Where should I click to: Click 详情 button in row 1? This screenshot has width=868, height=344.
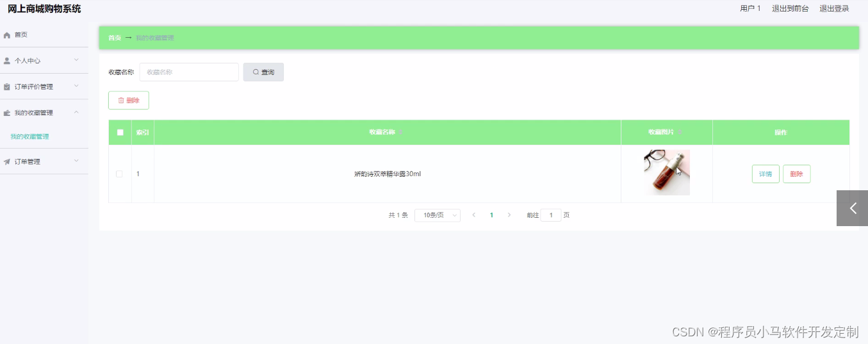(766, 174)
